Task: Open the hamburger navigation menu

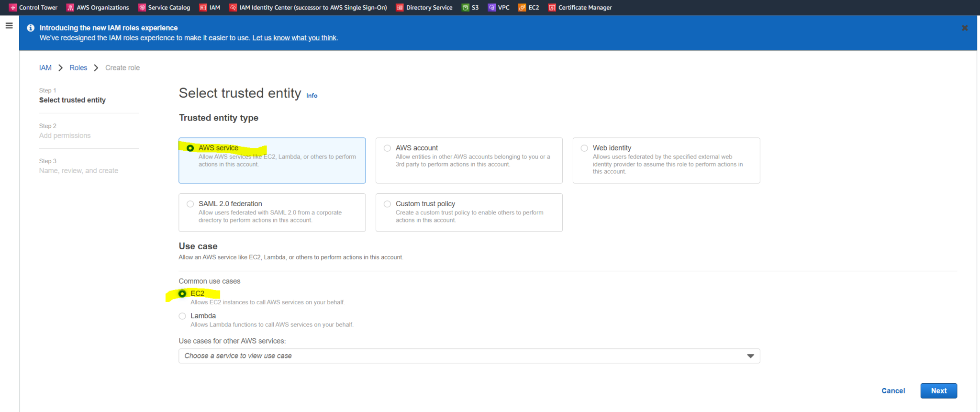Action: (x=9, y=26)
